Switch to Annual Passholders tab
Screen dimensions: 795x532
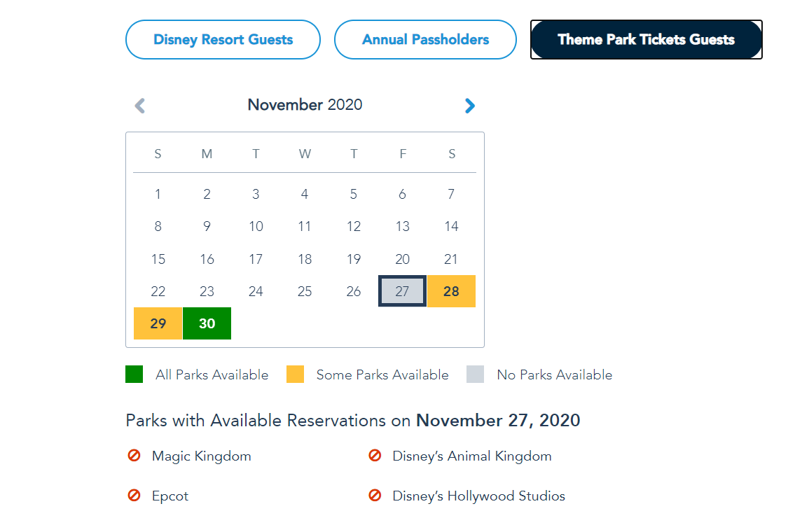click(425, 40)
